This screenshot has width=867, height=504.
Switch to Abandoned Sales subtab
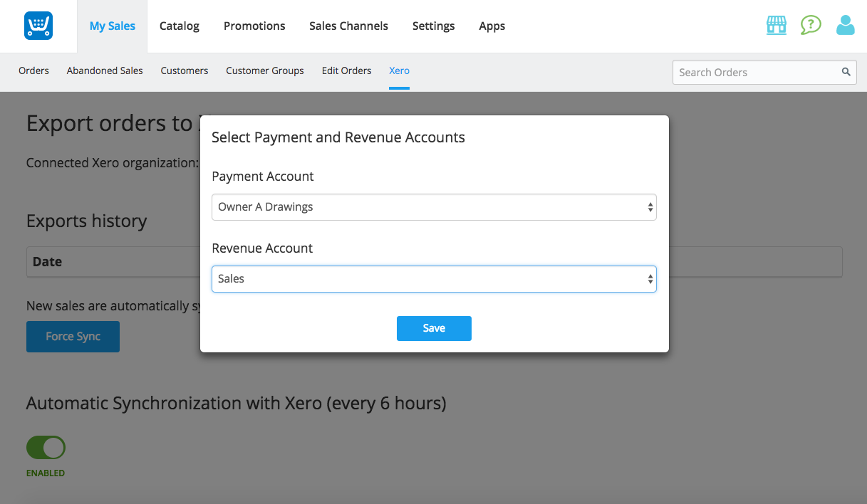(105, 70)
